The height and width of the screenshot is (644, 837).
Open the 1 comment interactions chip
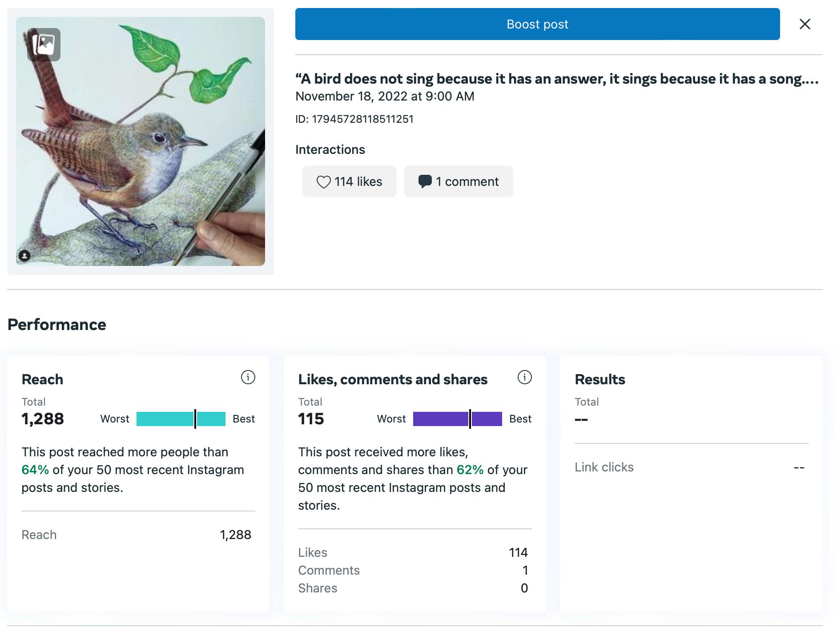(459, 181)
